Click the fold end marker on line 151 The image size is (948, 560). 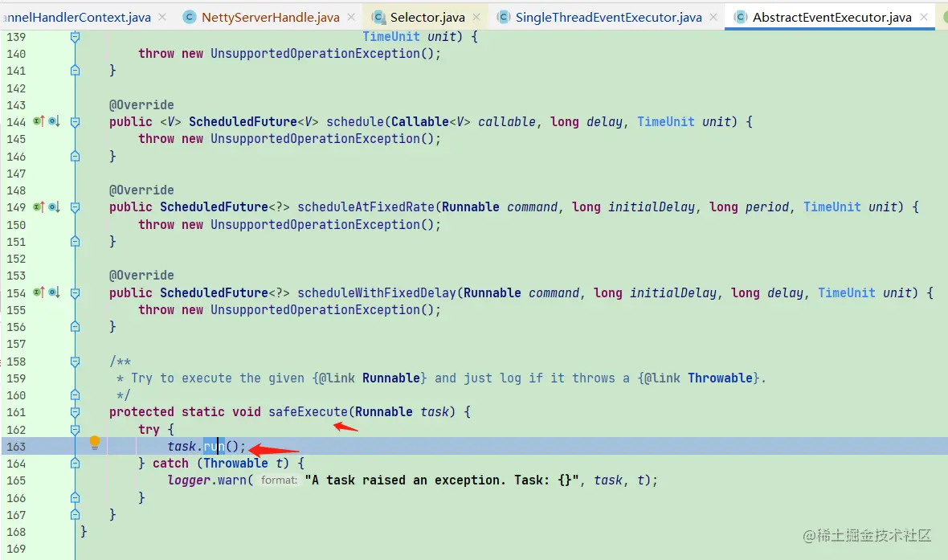tap(75, 242)
